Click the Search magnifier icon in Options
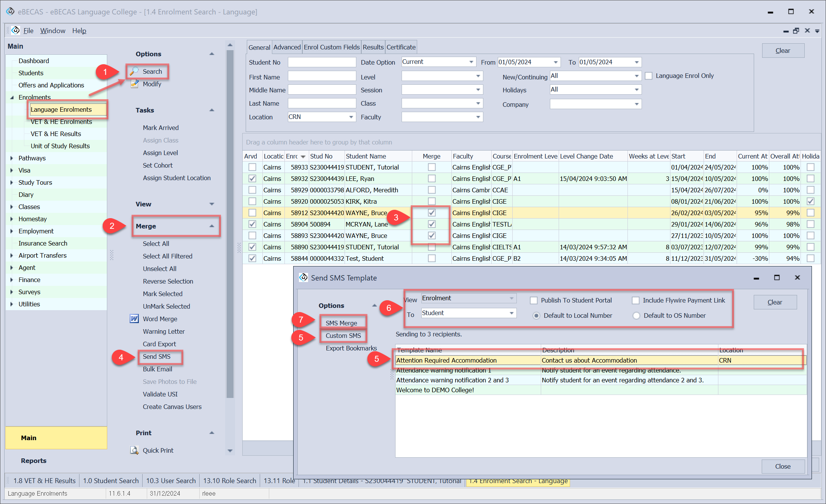This screenshot has height=504, width=826. point(134,71)
